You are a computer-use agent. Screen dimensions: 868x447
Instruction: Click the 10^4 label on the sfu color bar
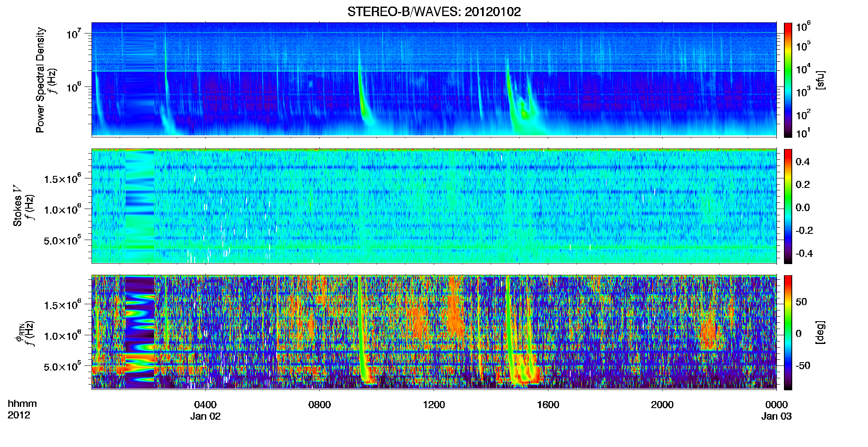pos(803,69)
